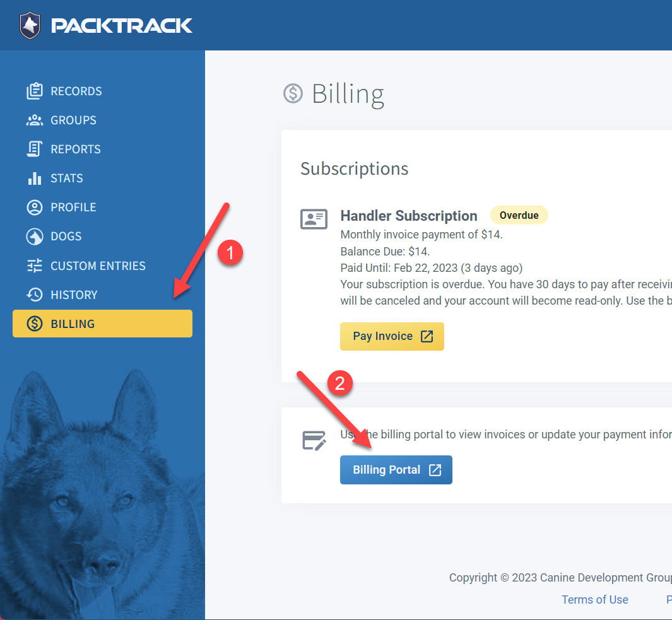Click the Billing page heading text
672x620 pixels.
348,94
